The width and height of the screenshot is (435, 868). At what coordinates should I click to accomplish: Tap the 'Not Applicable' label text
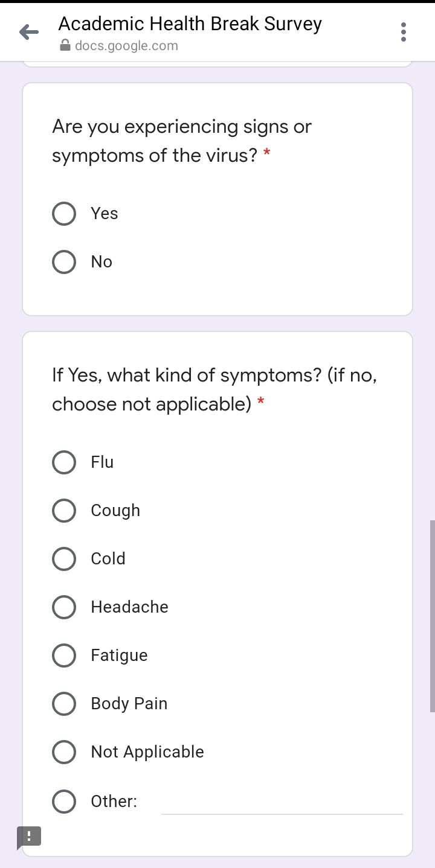(x=147, y=752)
